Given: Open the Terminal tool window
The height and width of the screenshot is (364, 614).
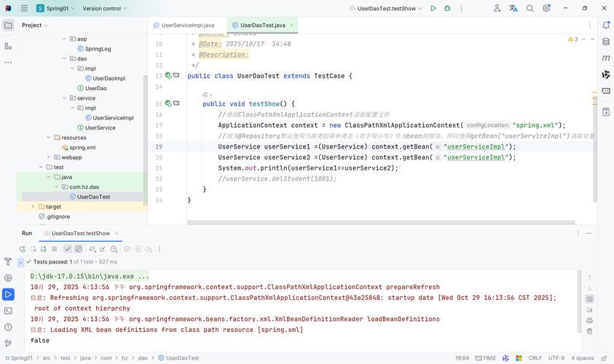Looking at the screenshot, I should (x=8, y=311).
